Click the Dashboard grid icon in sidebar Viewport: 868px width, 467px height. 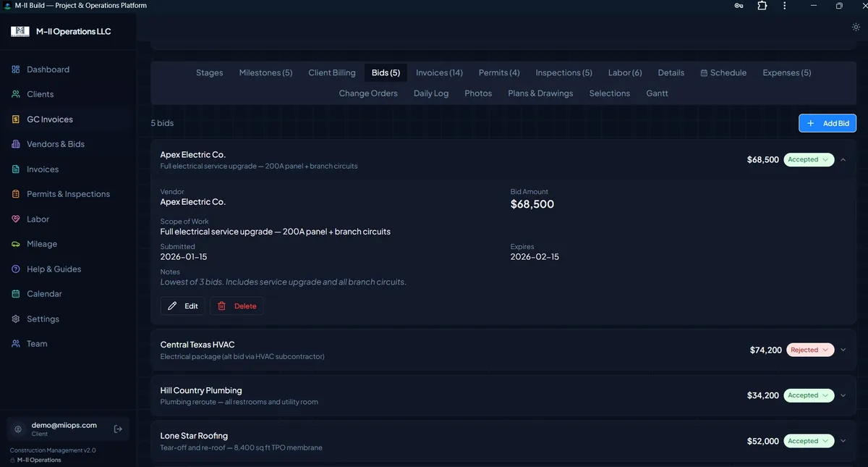click(16, 70)
